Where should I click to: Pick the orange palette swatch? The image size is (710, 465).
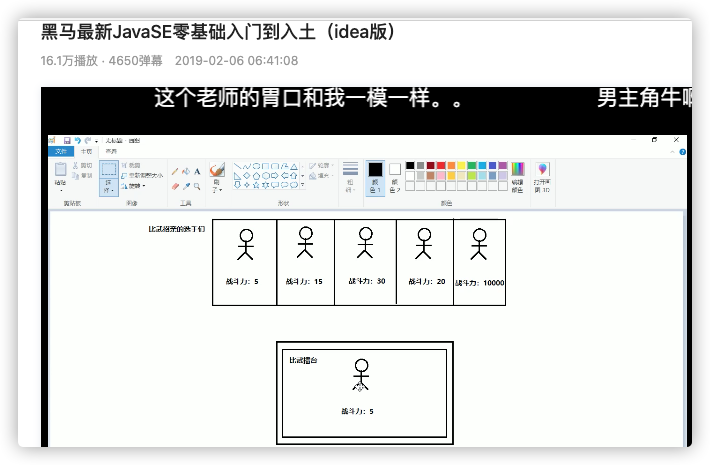pyautogui.click(x=451, y=166)
